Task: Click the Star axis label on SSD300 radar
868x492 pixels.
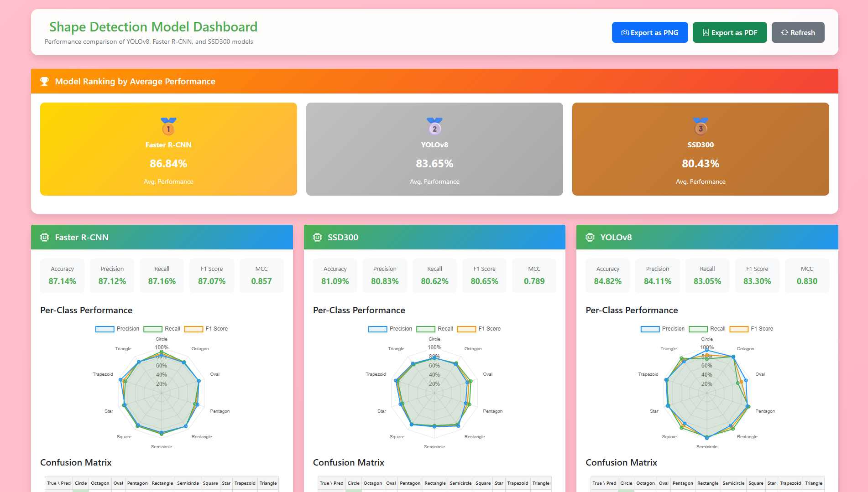Action: click(382, 411)
